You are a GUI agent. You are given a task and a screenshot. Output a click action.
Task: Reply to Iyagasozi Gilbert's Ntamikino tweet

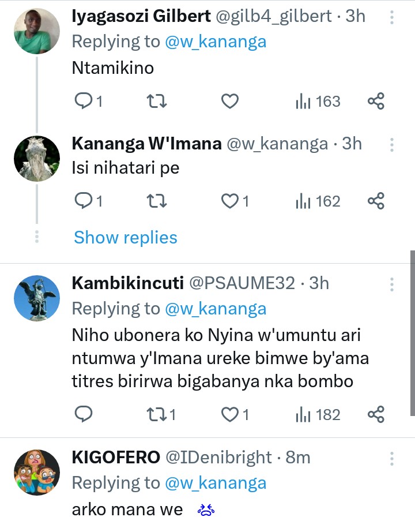tap(84, 102)
